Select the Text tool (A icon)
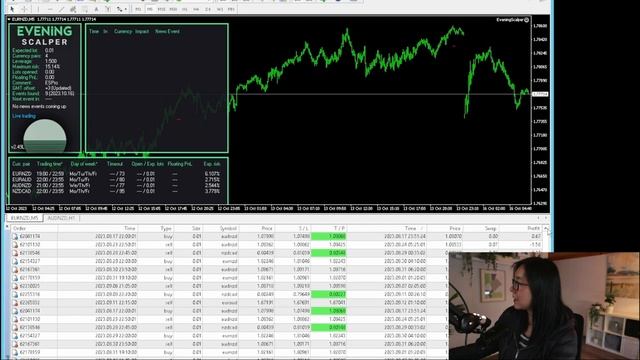640x360 pixels. point(96,9)
